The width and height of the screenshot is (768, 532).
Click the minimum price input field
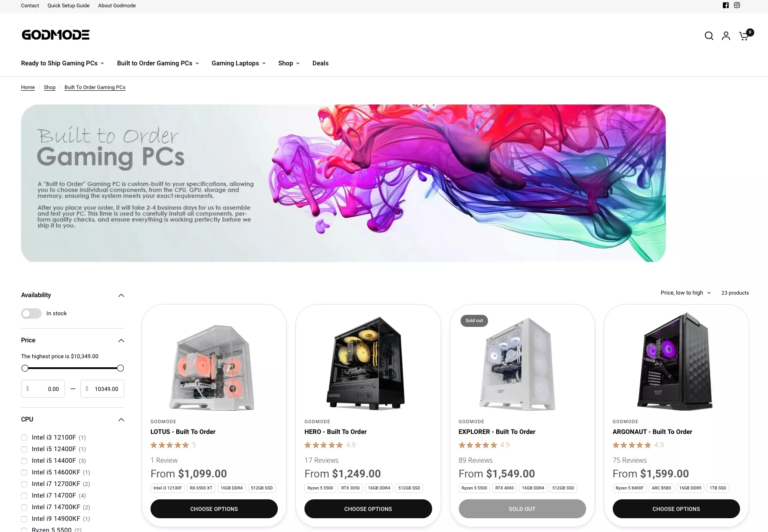tap(43, 389)
